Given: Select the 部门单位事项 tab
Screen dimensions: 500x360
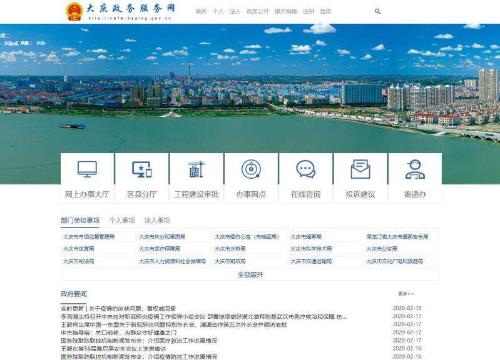Looking at the screenshot, I should click(80, 220).
